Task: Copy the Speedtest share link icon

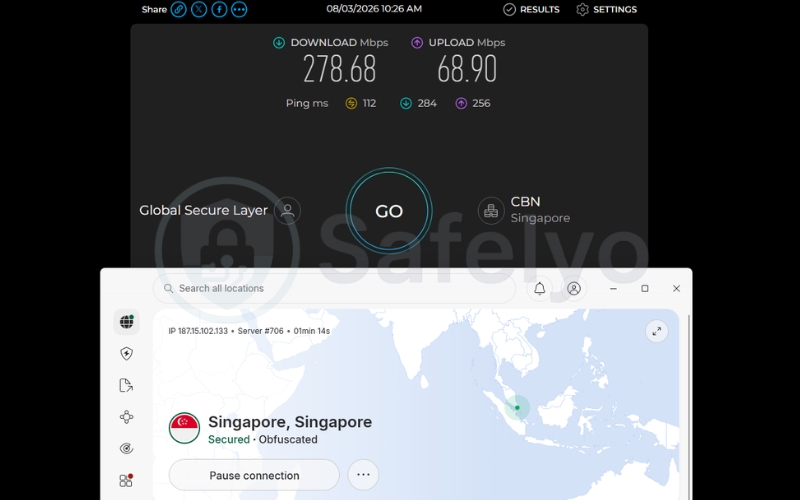Action: tap(178, 9)
